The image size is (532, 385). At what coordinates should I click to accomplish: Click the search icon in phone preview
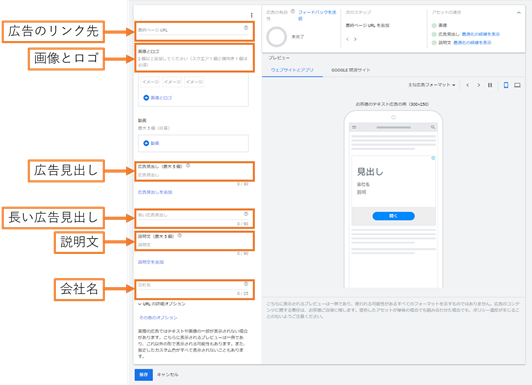(433, 127)
